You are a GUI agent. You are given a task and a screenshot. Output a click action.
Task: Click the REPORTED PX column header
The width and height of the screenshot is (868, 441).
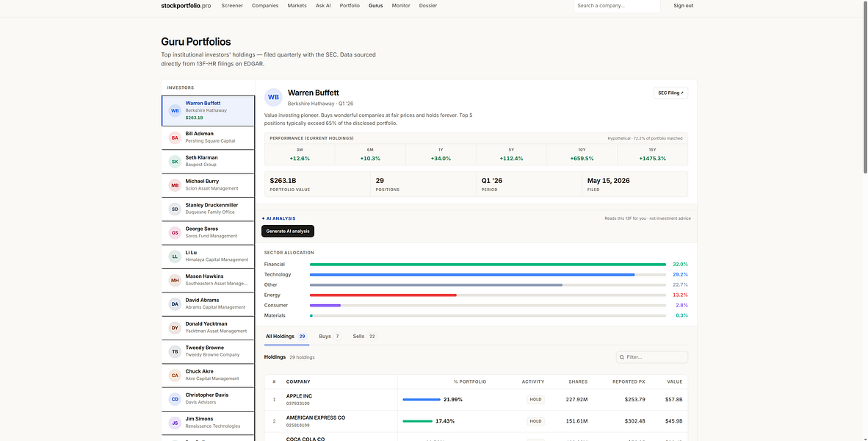629,381
